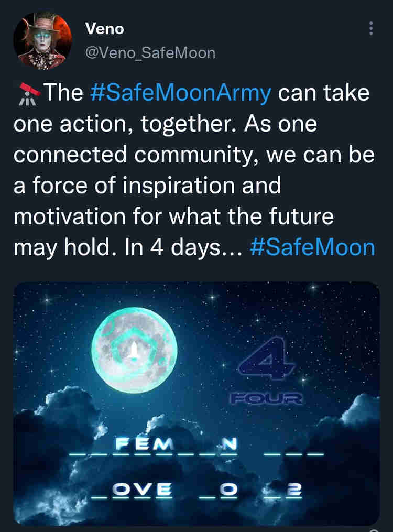Open the #SafeMoon hashtag link
Viewport: 393px width, 532px height.
point(313,247)
